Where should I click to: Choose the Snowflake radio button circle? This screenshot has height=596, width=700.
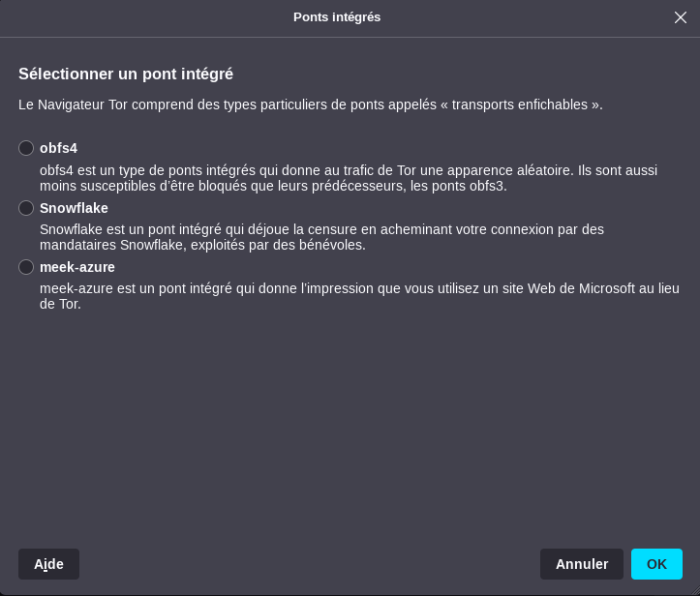[x=26, y=208]
